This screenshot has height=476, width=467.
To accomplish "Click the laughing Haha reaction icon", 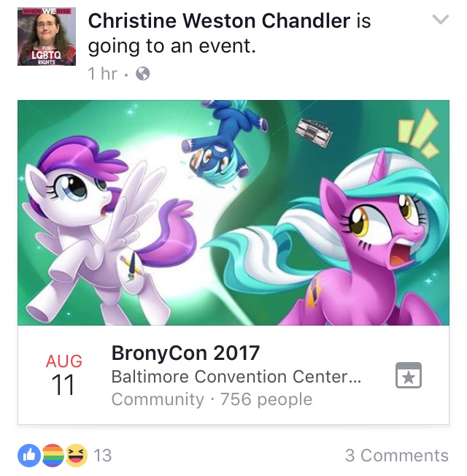I will click(x=76, y=456).
